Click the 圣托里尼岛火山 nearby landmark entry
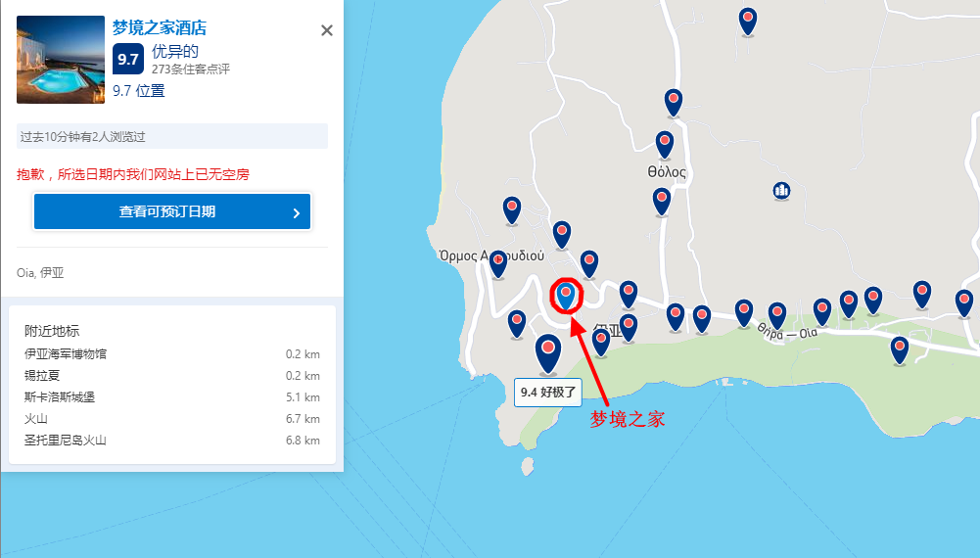980x558 pixels. pos(66,441)
